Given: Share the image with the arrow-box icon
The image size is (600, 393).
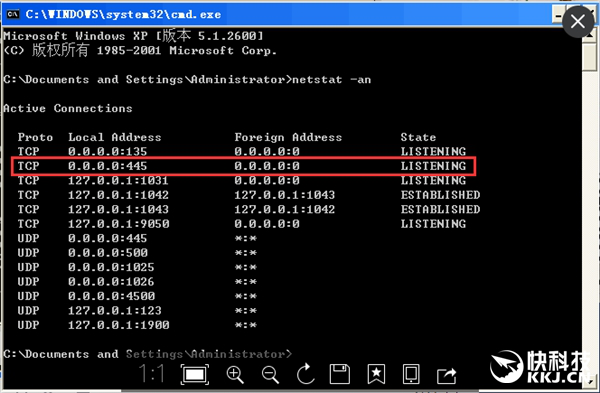Looking at the screenshot, I should [447, 375].
